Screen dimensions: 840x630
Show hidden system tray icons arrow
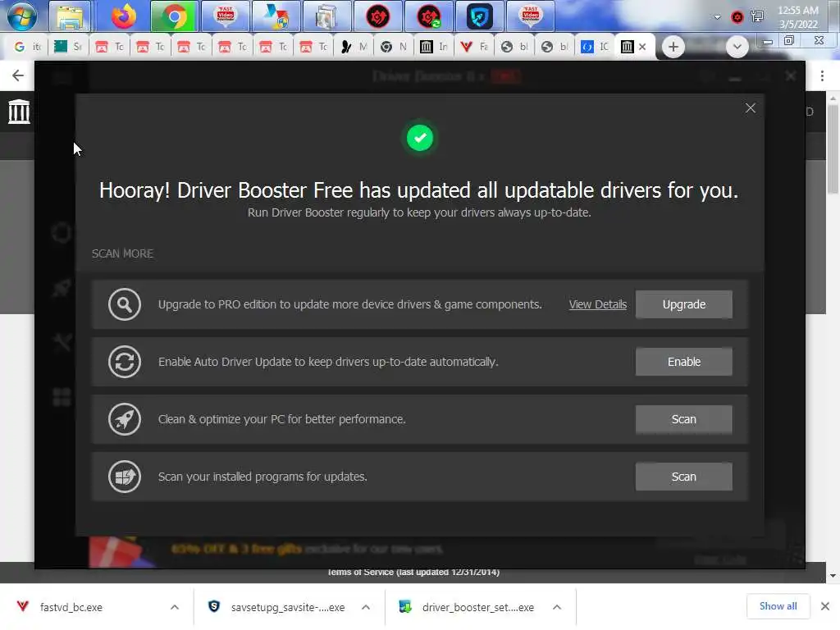coord(717,17)
